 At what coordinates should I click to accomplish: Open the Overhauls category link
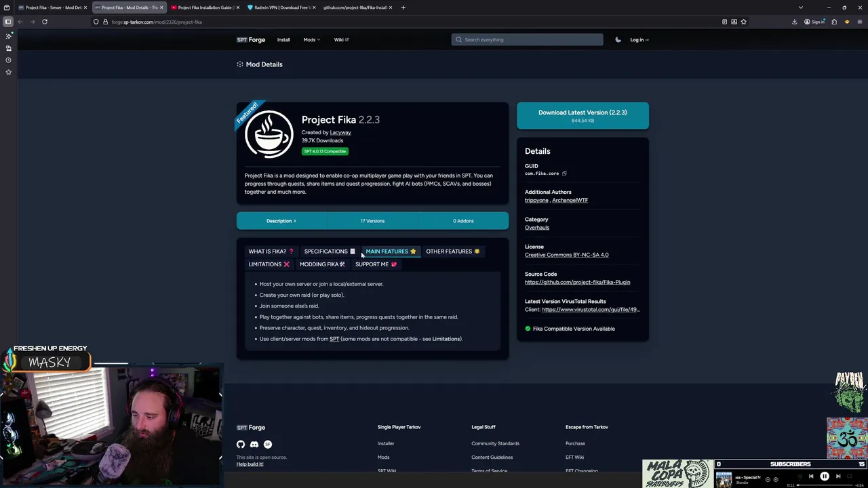coord(537,228)
